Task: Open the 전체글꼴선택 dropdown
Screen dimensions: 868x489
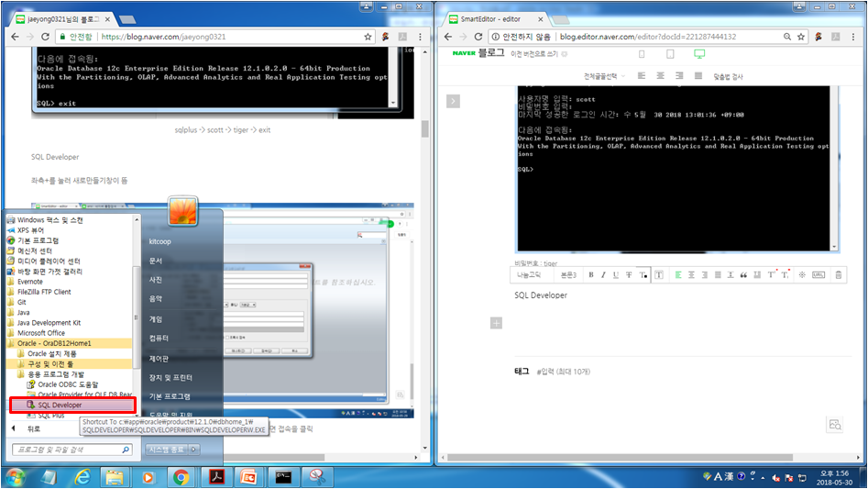Action: (x=604, y=76)
